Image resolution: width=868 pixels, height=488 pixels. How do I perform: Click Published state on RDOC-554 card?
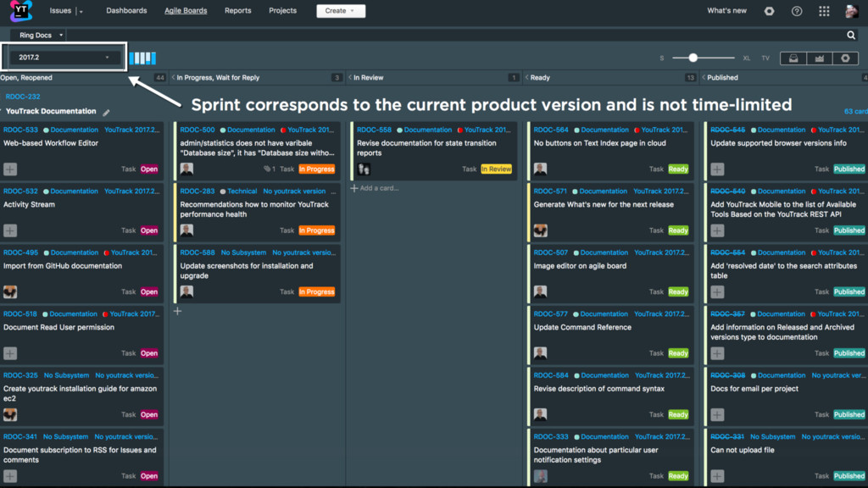click(849, 291)
